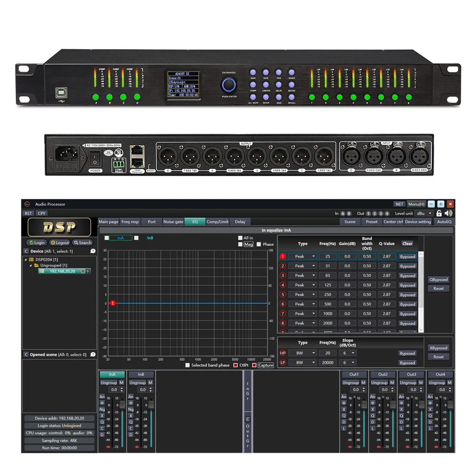Image resolution: width=476 pixels, height=476 pixels.
Task: Click the X crossover button on Out3 strip
Action: (401, 409)
